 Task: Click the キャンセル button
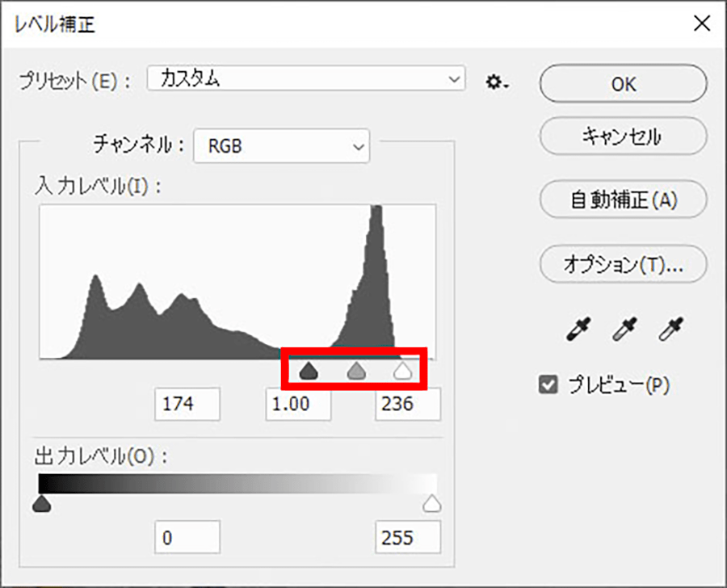[x=623, y=136]
